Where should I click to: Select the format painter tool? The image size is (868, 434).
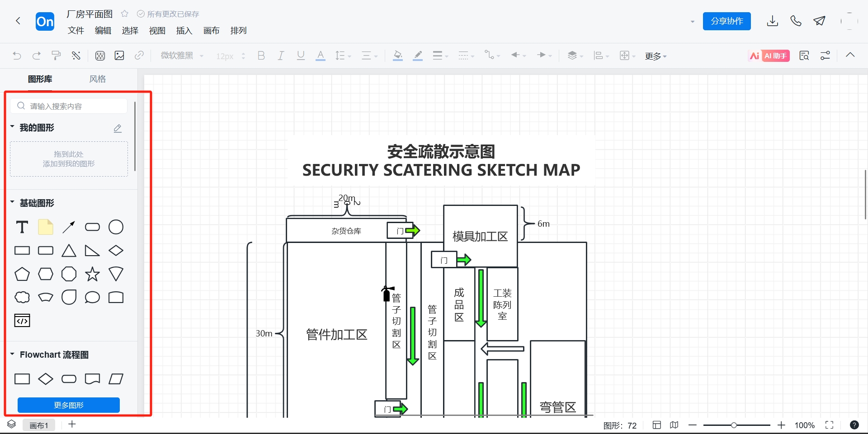point(56,56)
